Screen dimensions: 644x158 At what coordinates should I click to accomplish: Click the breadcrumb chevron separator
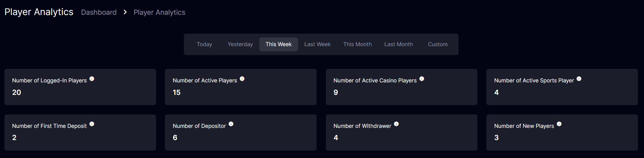(x=125, y=12)
